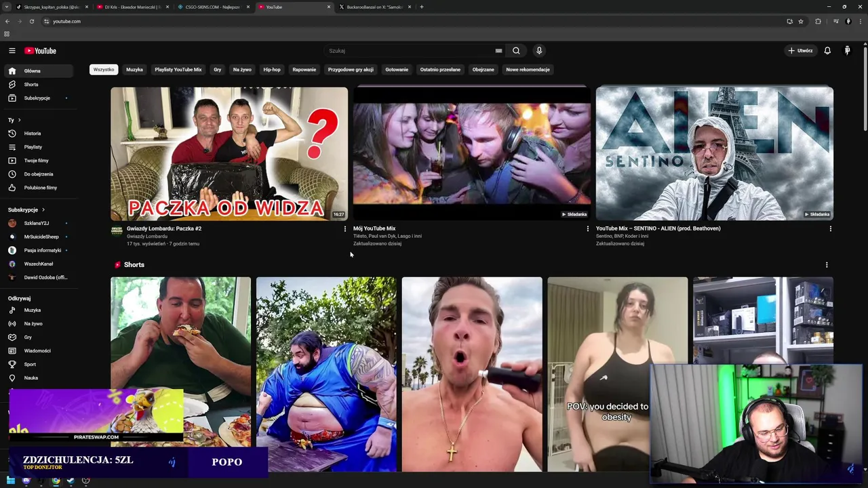Screen dimensions: 868x488
Task: Select the Hip-hop filter chip
Action: coord(272,69)
